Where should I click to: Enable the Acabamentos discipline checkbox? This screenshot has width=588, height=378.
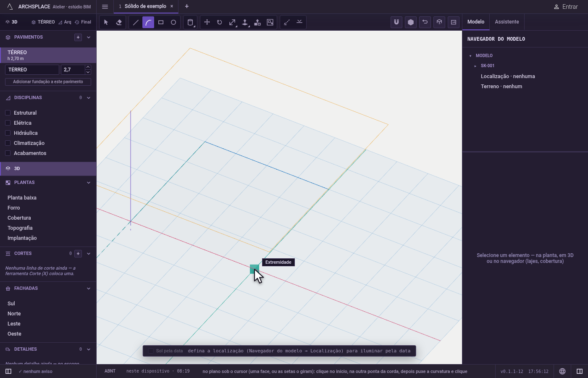(x=8, y=153)
